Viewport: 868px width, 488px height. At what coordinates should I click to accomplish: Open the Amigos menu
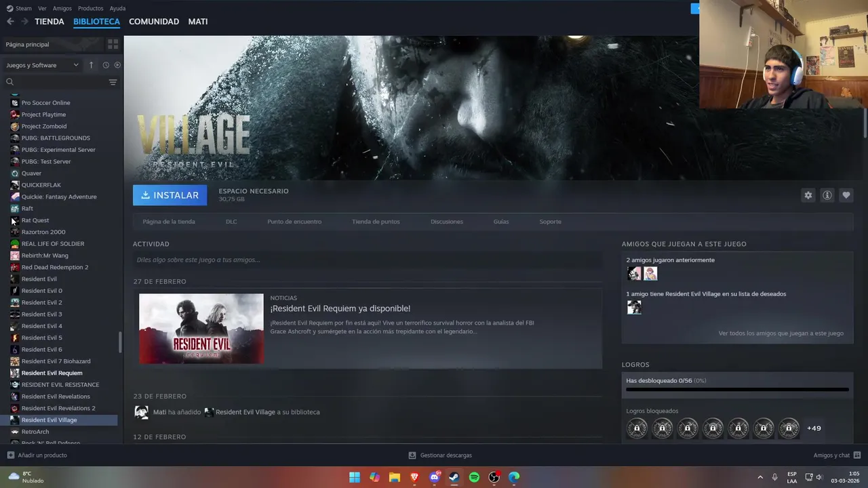[62, 8]
